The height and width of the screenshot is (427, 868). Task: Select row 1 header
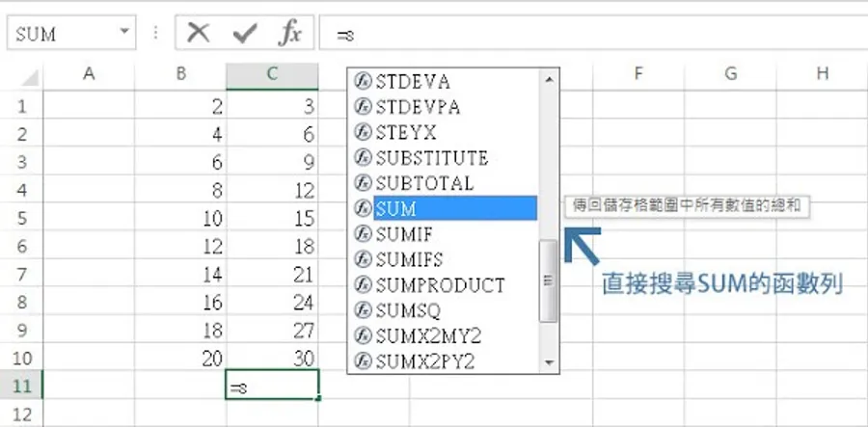[21, 105]
